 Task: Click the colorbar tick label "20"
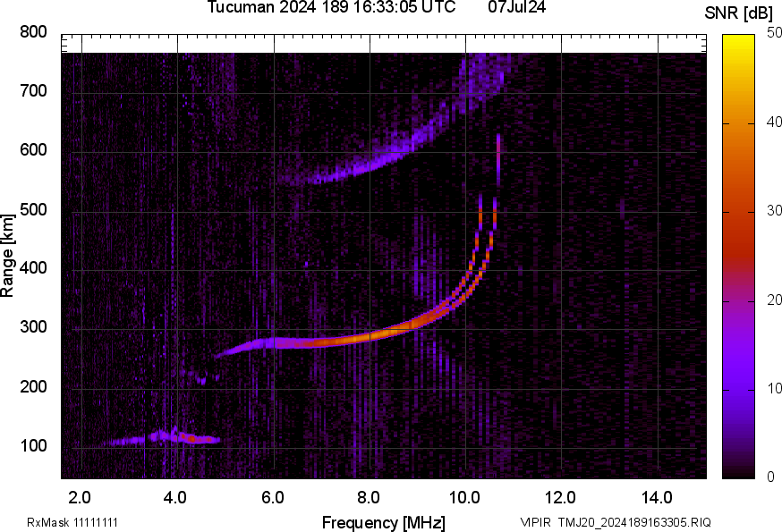774,300
